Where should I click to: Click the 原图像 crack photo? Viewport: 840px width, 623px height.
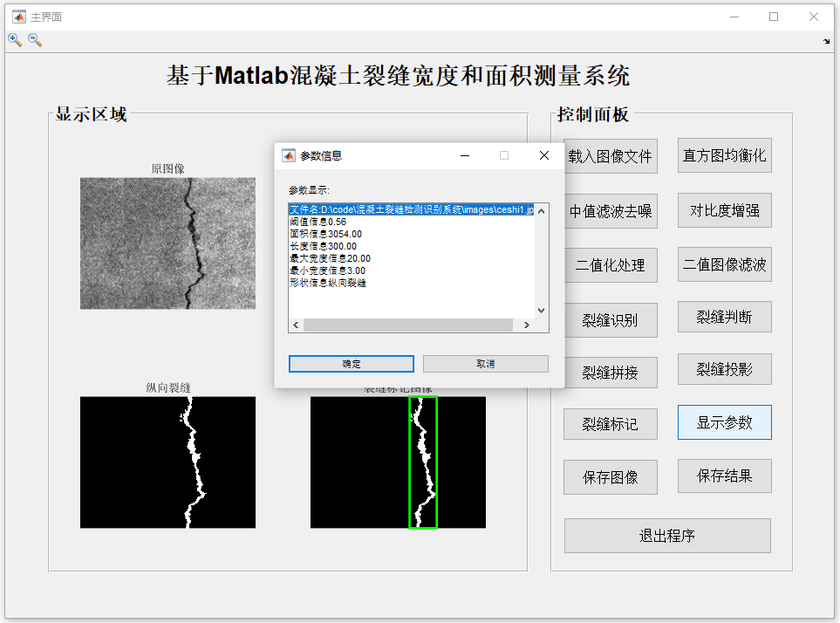pos(167,243)
